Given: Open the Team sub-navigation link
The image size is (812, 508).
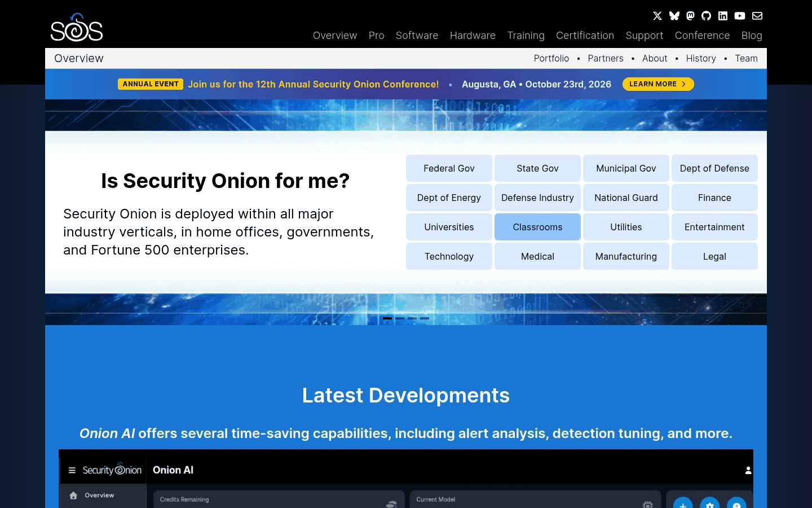Looking at the screenshot, I should tap(746, 58).
